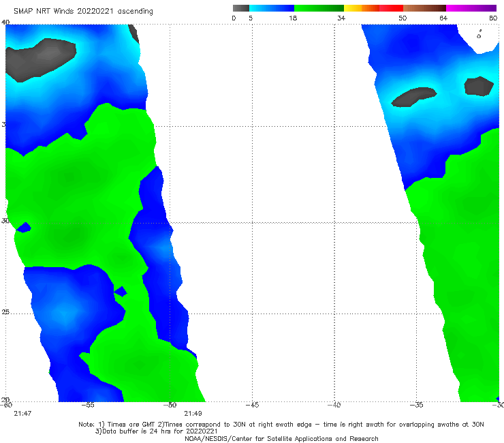Click the color bar label '18'

293,18
